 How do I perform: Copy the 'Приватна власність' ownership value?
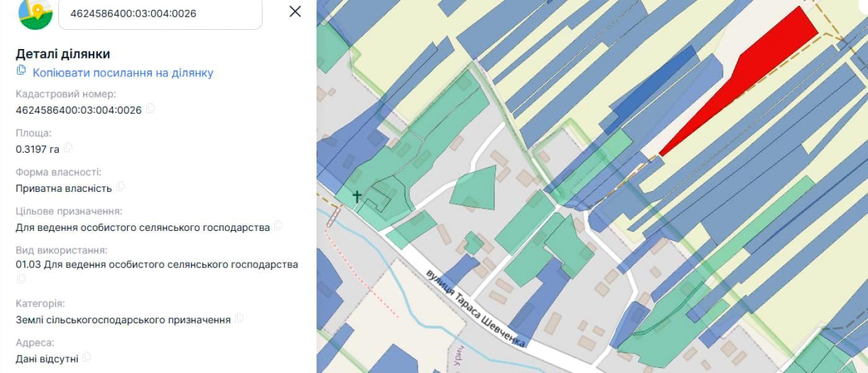pyautogui.click(x=121, y=186)
